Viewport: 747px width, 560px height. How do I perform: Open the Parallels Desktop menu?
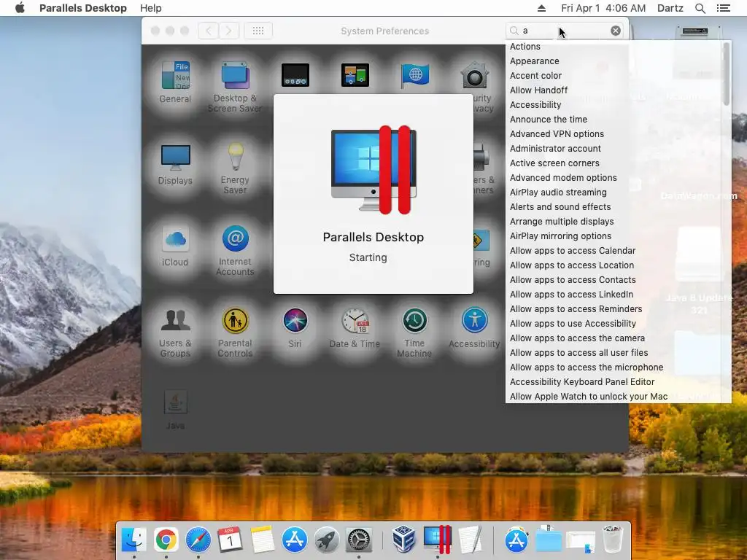(x=83, y=8)
